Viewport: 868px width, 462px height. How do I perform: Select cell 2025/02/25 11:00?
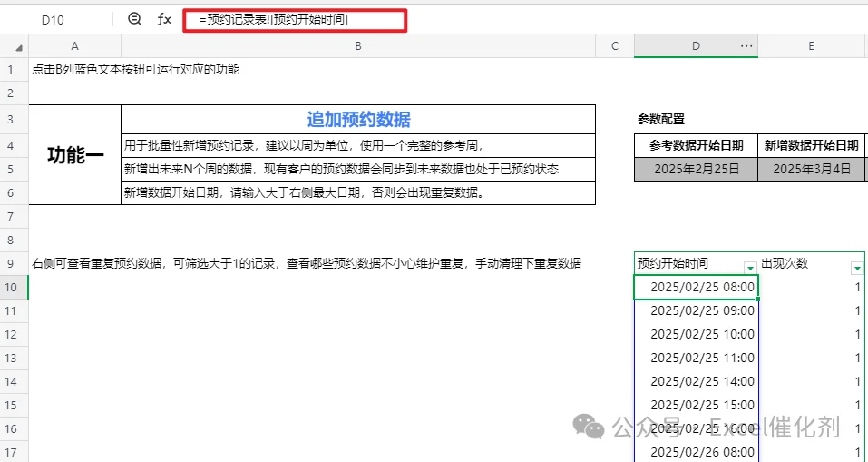click(696, 358)
